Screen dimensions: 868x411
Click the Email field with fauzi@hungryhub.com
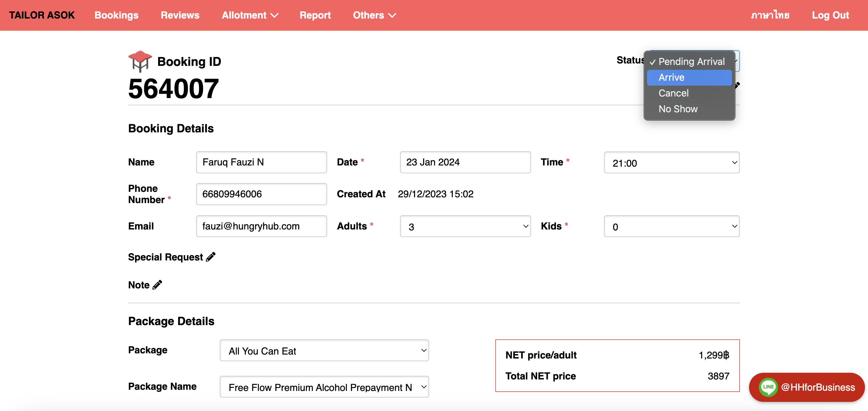coord(261,226)
